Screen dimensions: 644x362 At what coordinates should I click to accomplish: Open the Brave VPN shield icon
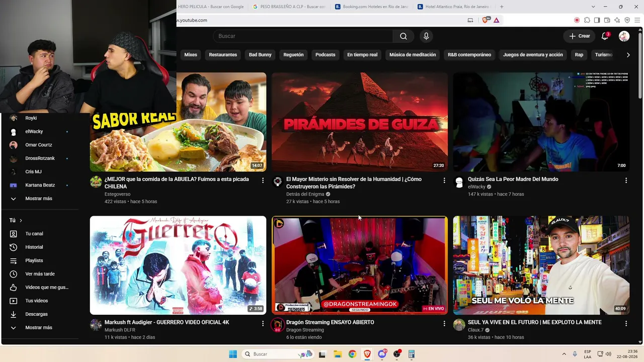627,20
